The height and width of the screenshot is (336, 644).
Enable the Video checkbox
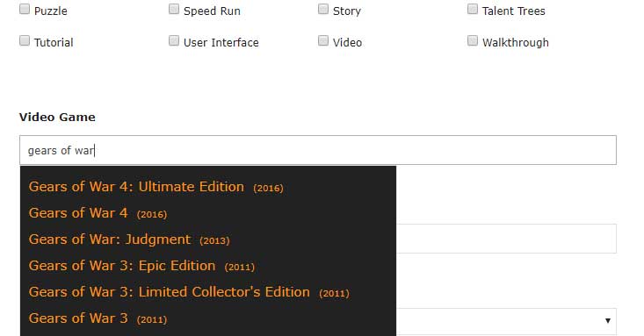click(323, 41)
